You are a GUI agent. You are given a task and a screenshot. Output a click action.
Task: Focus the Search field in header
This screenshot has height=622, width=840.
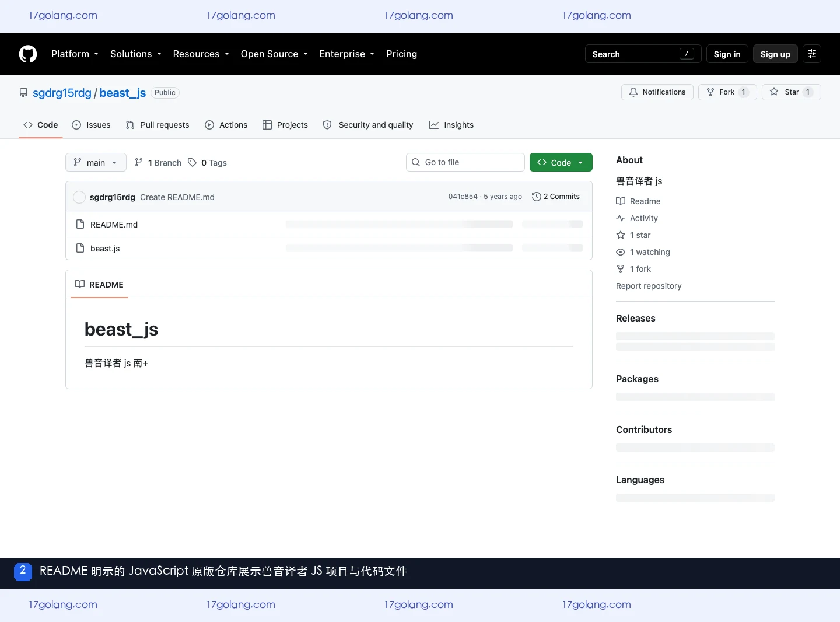pos(643,54)
